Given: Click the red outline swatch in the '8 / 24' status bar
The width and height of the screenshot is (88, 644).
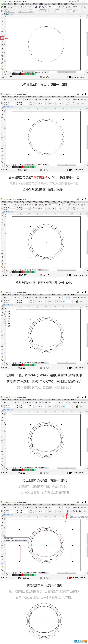Looking at the screenshot, I should click(x=70, y=578).
